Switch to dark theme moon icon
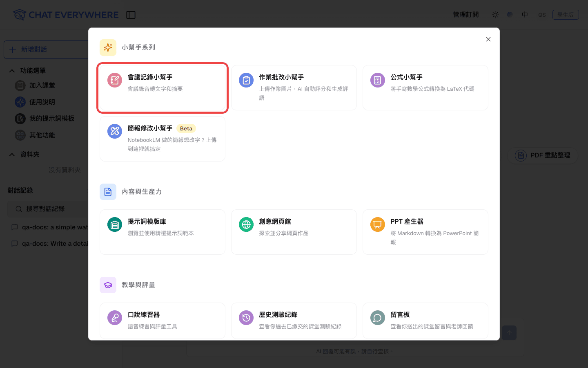Screen dimensions: 588x368 [x=510, y=15]
